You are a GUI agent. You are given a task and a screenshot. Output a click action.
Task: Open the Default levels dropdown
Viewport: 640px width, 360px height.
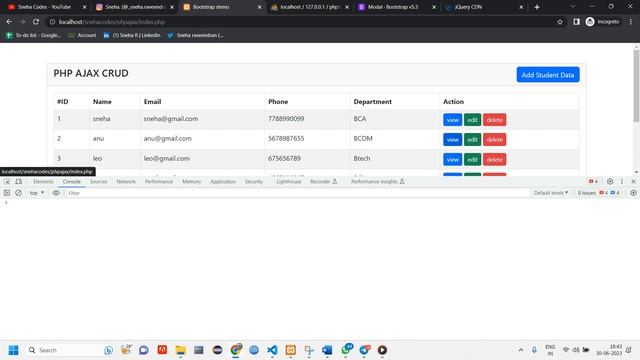[x=551, y=193]
